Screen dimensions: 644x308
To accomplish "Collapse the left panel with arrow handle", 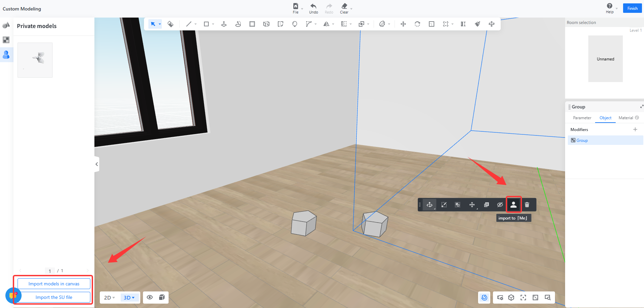I will tap(97, 164).
